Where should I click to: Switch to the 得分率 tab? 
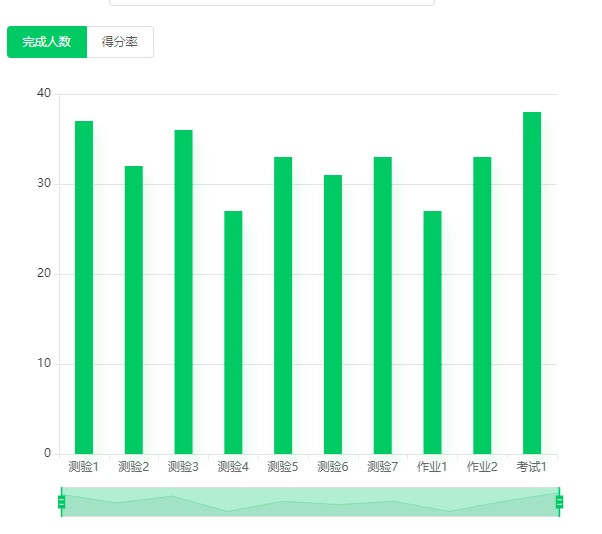(120, 42)
